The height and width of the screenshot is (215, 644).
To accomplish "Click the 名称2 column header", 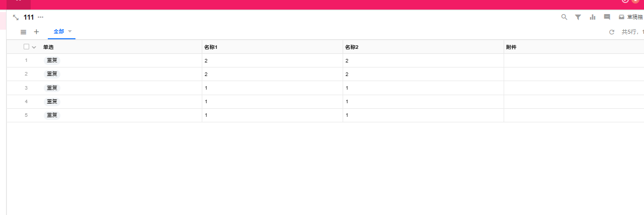I will coord(352,47).
